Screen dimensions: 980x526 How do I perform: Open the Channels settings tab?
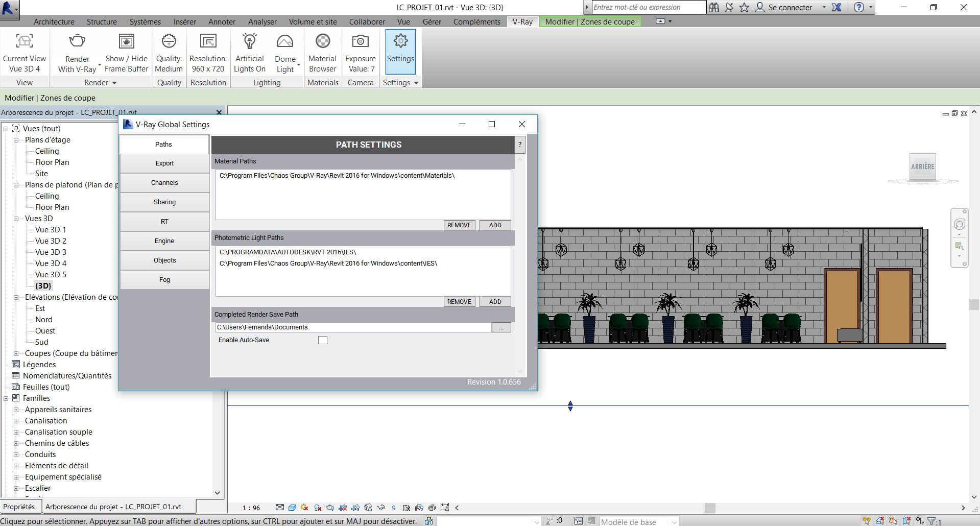164,182
